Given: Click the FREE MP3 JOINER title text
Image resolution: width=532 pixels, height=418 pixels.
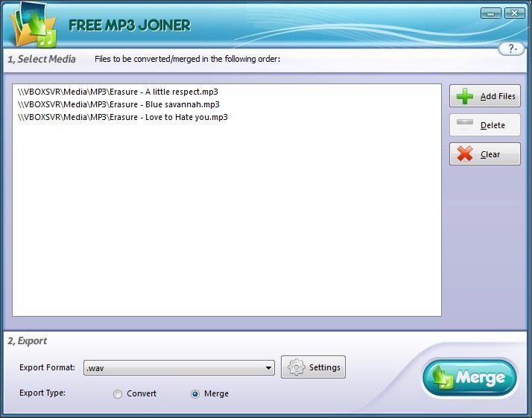Looking at the screenshot, I should click(x=130, y=25).
